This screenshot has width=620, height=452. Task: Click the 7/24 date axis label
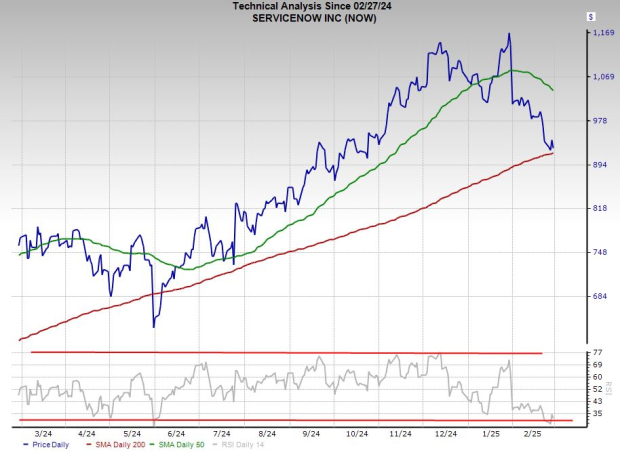tap(222, 434)
